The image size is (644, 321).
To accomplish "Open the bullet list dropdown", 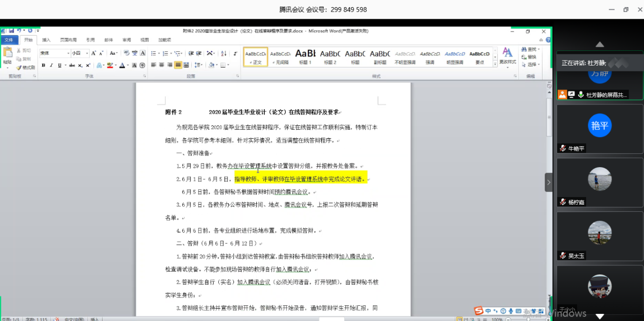I will tap(159, 53).
